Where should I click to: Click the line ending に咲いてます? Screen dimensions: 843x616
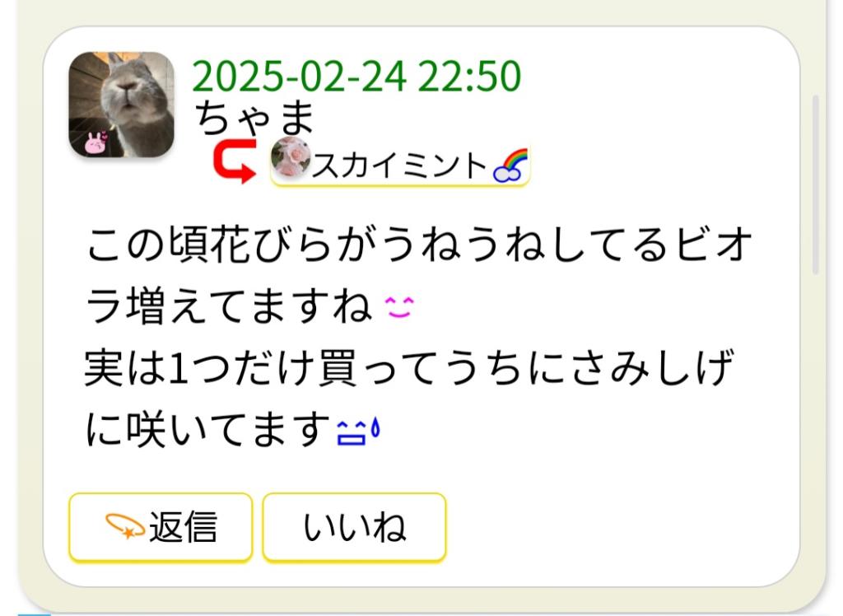(208, 430)
